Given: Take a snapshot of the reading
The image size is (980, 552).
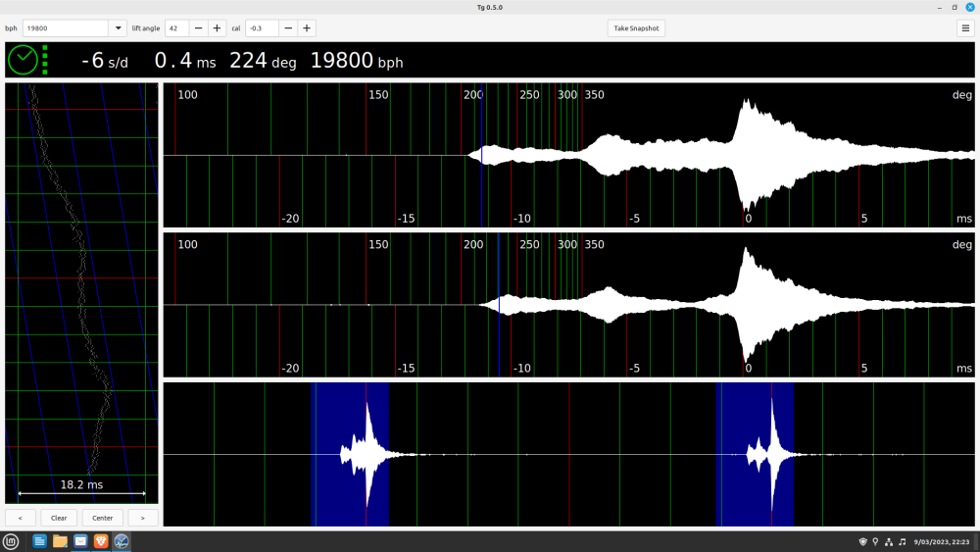Looking at the screenshot, I should tap(636, 28).
